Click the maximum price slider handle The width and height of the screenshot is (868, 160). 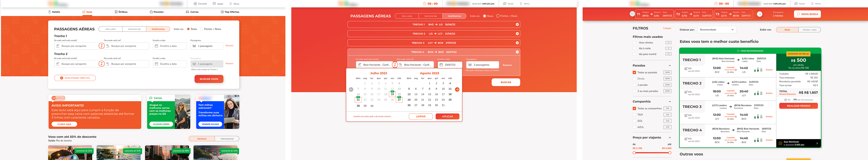point(670,153)
